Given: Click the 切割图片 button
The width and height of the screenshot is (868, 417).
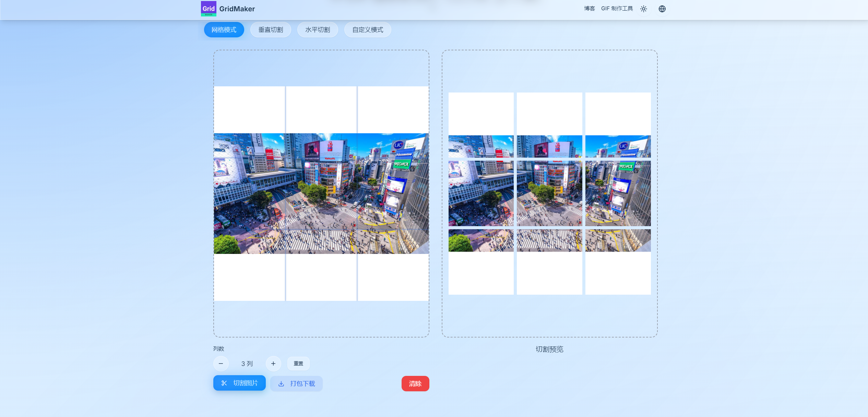Looking at the screenshot, I should click(x=239, y=383).
